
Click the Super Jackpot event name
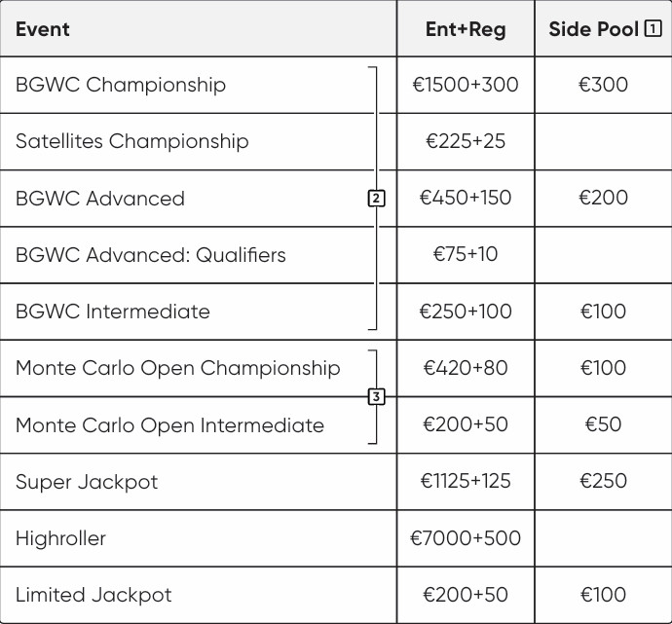tap(87, 482)
